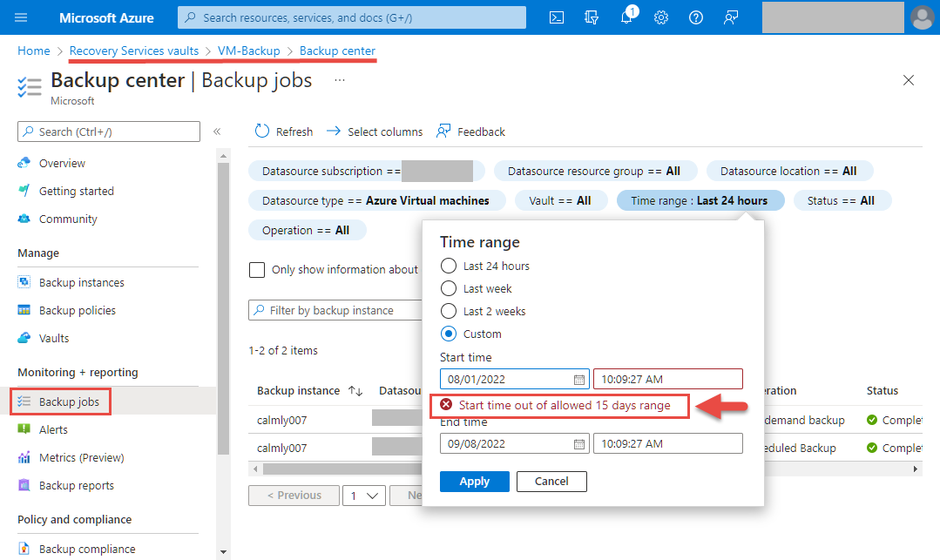Image resolution: width=940 pixels, height=560 pixels.
Task: Collapse the sidebar with the double chevron
Action: coord(217,132)
